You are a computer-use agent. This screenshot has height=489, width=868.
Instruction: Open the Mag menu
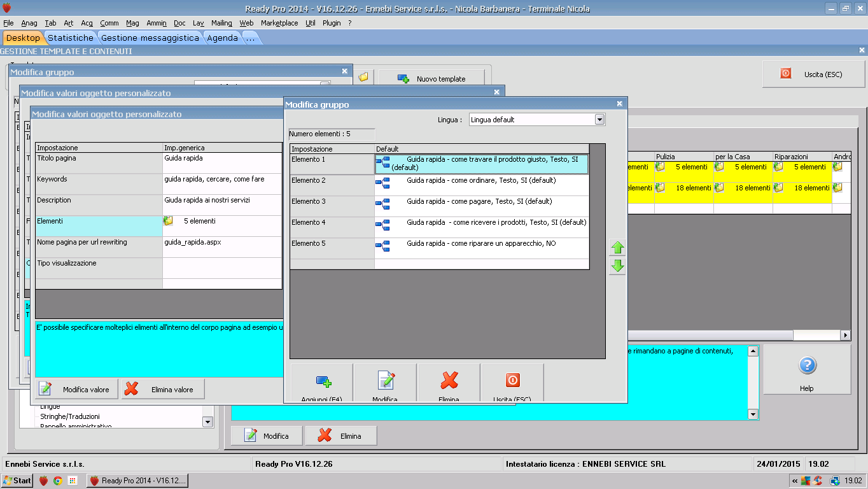point(132,23)
